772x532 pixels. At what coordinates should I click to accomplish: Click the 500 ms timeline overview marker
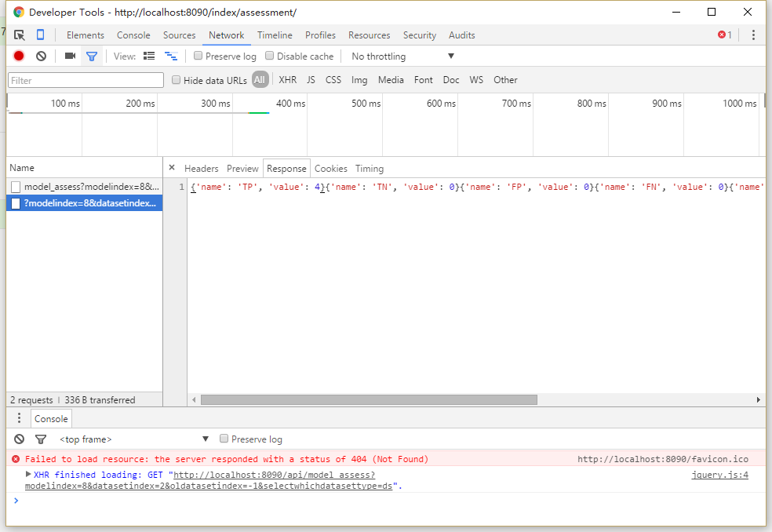(x=366, y=104)
